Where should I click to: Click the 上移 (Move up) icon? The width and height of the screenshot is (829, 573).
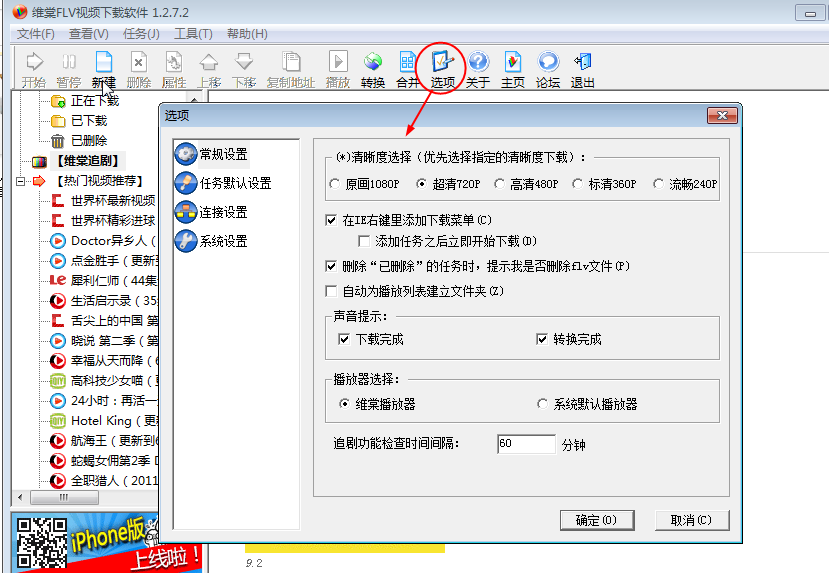coord(209,69)
